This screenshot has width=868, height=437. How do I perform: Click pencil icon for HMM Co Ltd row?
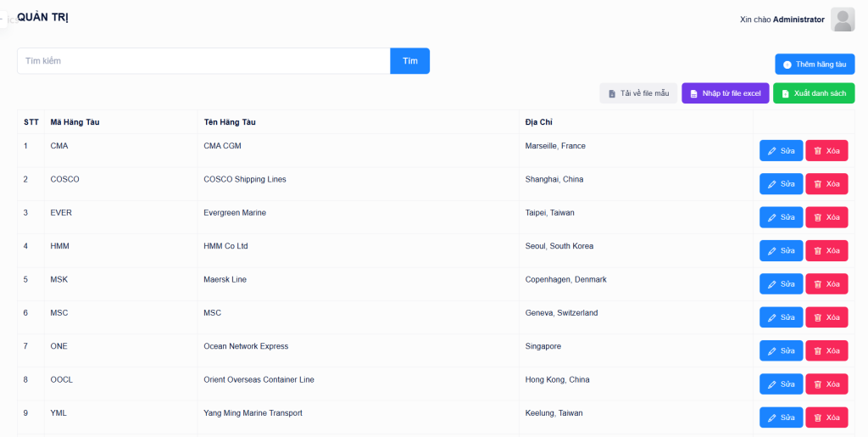[x=771, y=251]
